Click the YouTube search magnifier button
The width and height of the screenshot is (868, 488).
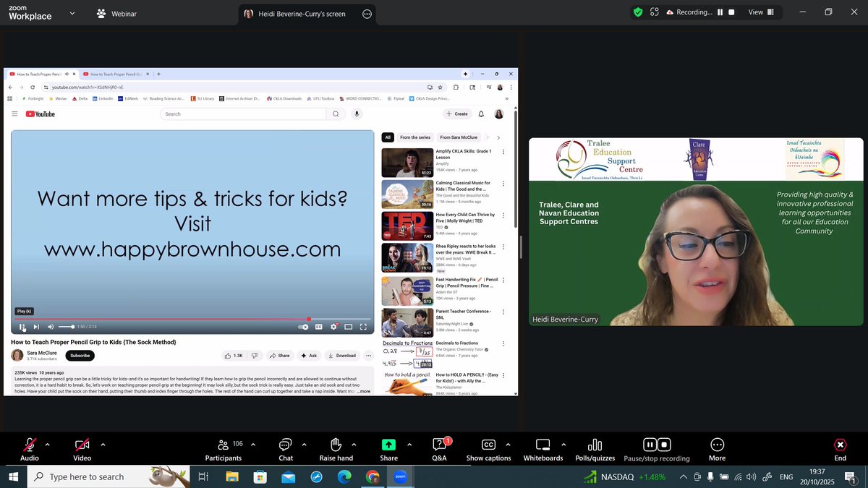click(336, 114)
